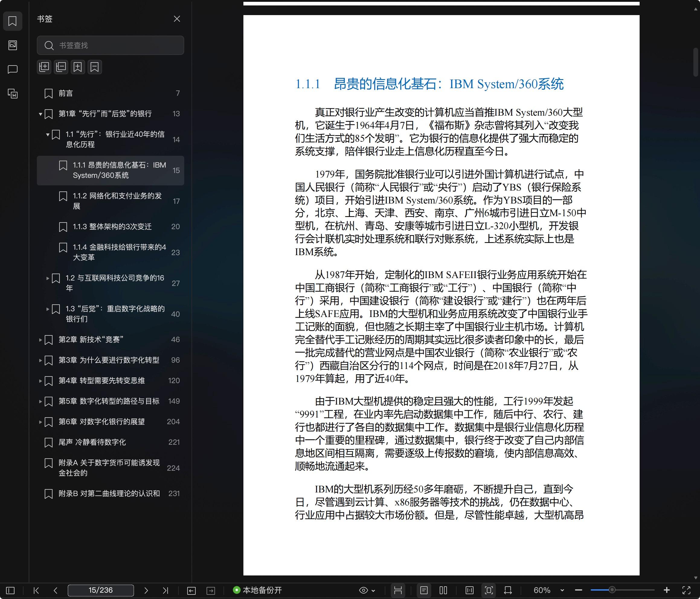Screen dimensions: 700x599
Task: Click the zoom in plus button
Action: pyautogui.click(x=666, y=591)
